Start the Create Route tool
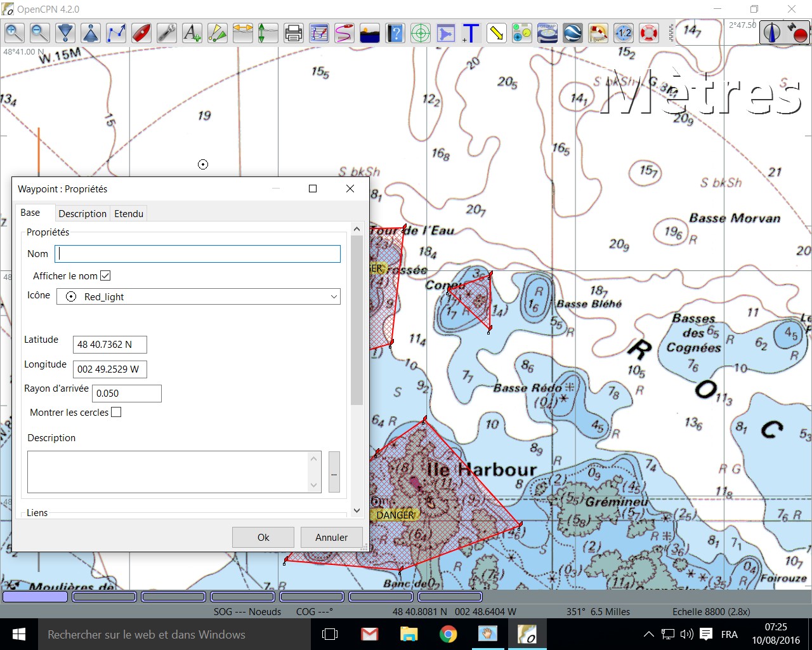Screen dimensions: 812x650 point(115,32)
